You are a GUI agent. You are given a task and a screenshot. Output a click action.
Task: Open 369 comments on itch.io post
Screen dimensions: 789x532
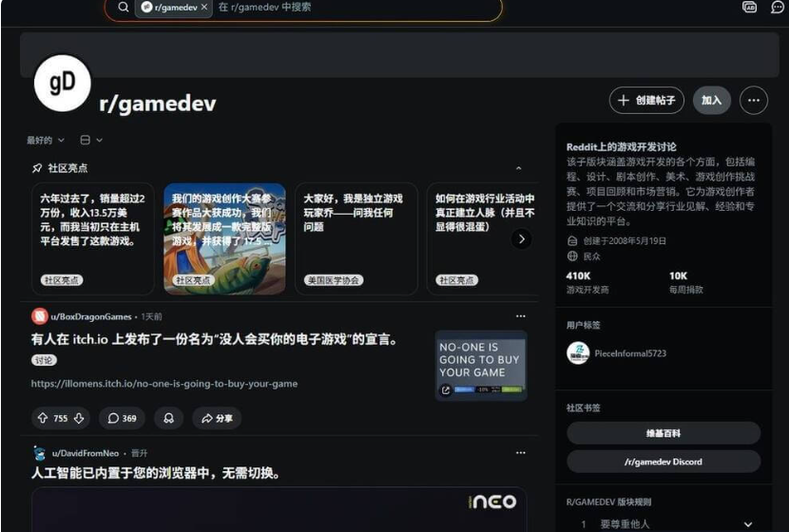pos(123,418)
